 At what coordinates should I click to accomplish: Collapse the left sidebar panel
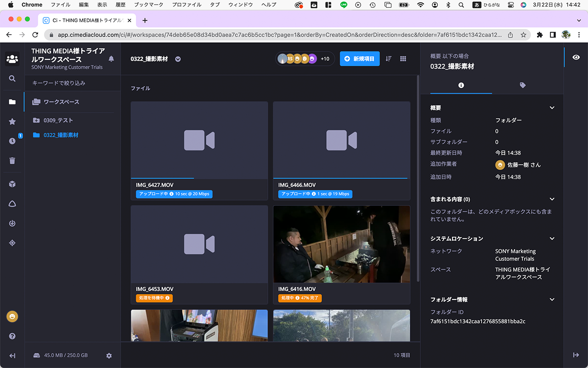(12, 356)
